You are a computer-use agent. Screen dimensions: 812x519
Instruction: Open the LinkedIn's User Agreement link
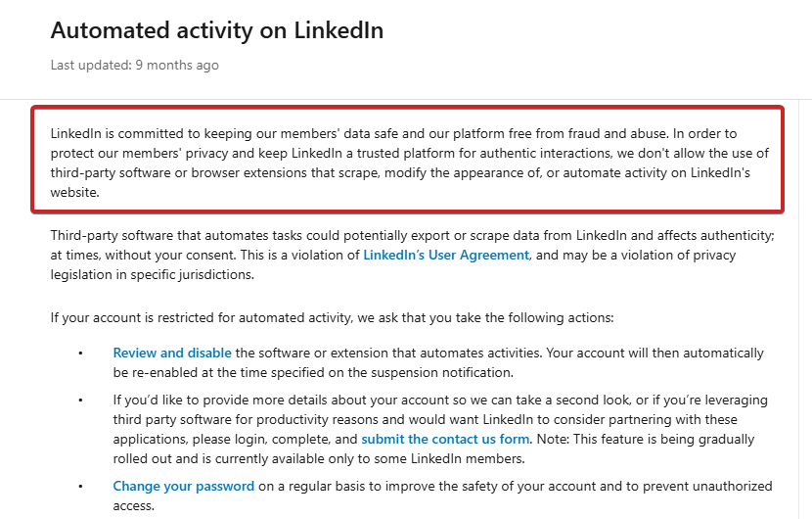446,255
